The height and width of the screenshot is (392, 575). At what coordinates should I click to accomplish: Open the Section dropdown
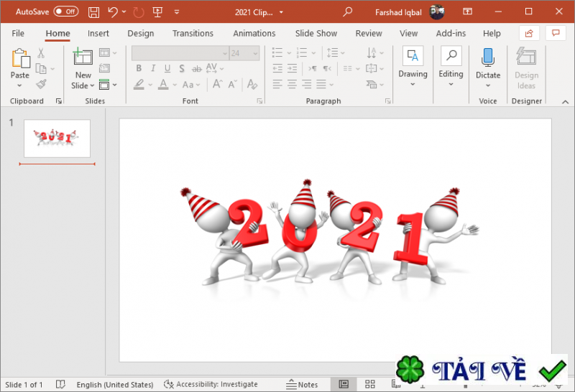click(x=108, y=85)
